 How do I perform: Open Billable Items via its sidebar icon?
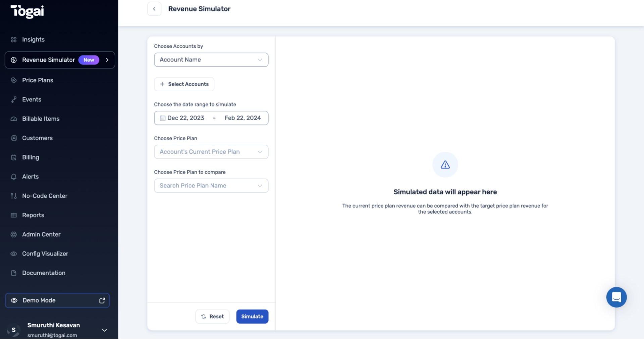click(14, 118)
